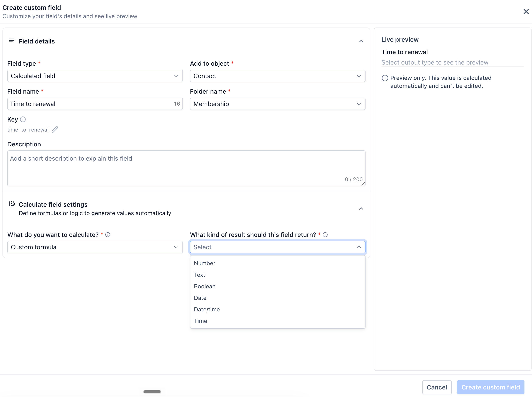532x397 pixels.
Task: Collapse the Field details section
Action: 361,41
